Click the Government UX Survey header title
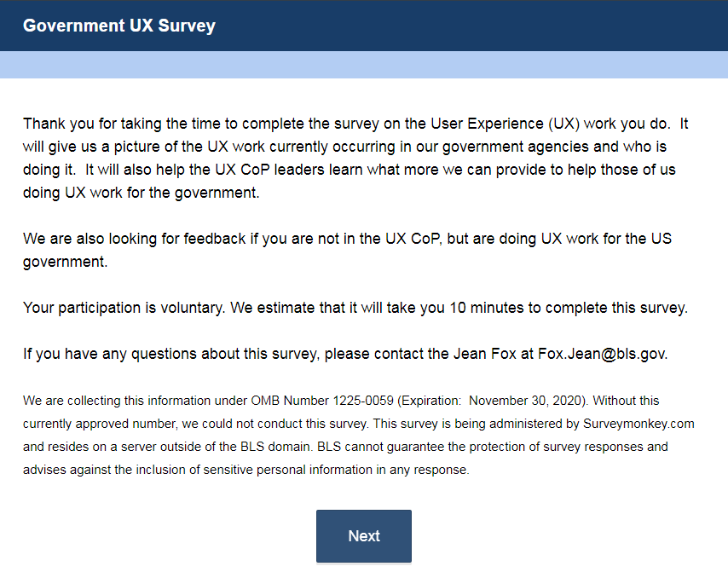 click(x=119, y=26)
